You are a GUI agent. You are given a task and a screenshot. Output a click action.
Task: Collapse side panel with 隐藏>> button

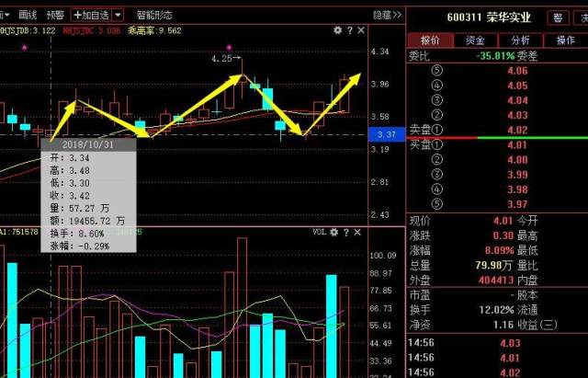387,15
